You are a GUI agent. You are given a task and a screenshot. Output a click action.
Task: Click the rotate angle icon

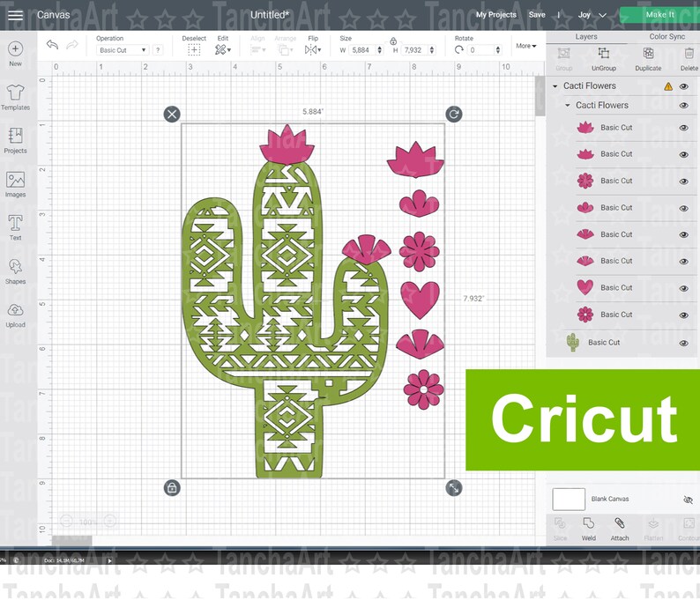click(459, 50)
